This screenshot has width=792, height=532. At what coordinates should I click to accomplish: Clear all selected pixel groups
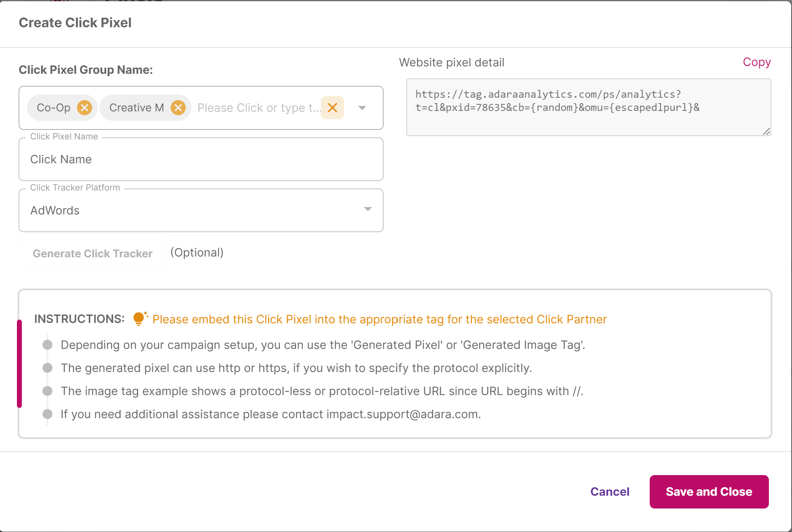[332, 108]
